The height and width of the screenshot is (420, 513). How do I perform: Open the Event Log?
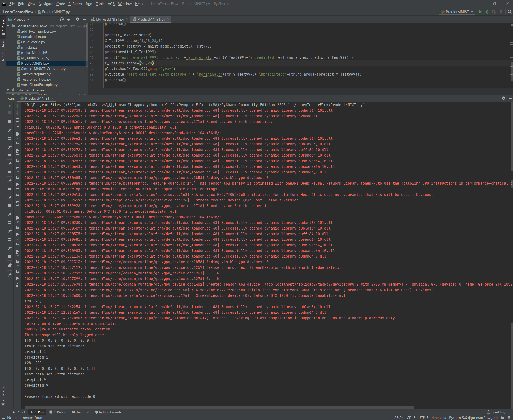[x=496, y=412]
